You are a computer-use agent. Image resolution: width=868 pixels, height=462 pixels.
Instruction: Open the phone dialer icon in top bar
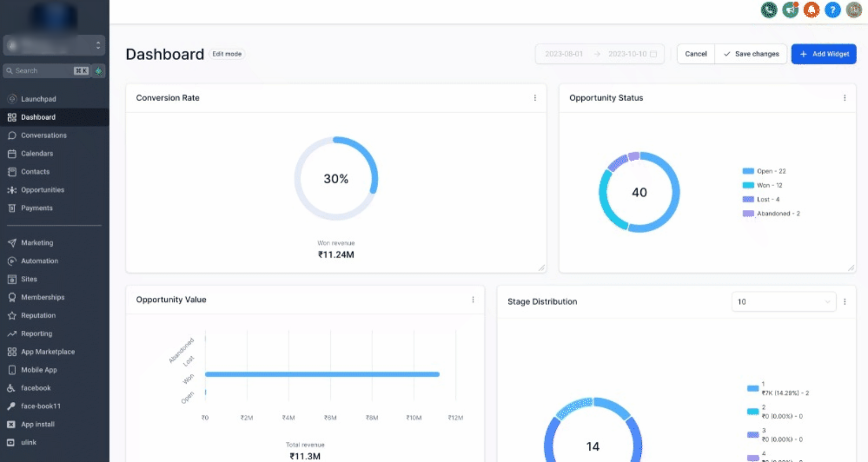coord(769,10)
